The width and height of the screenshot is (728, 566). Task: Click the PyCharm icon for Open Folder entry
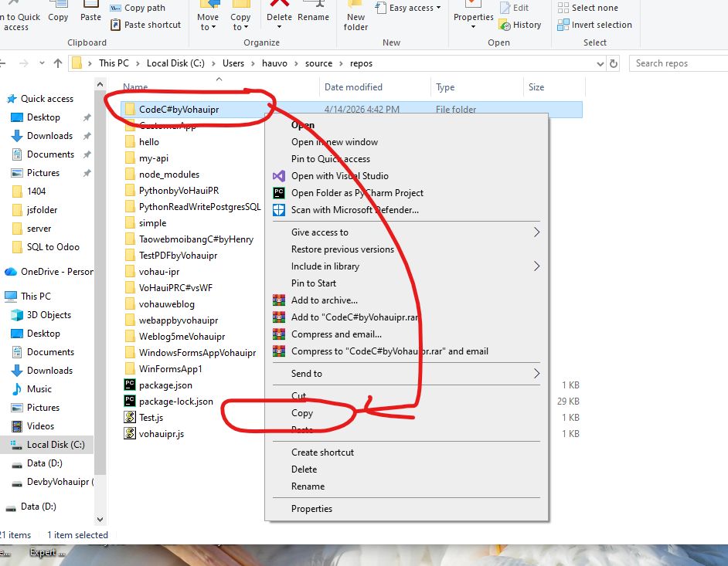(279, 193)
